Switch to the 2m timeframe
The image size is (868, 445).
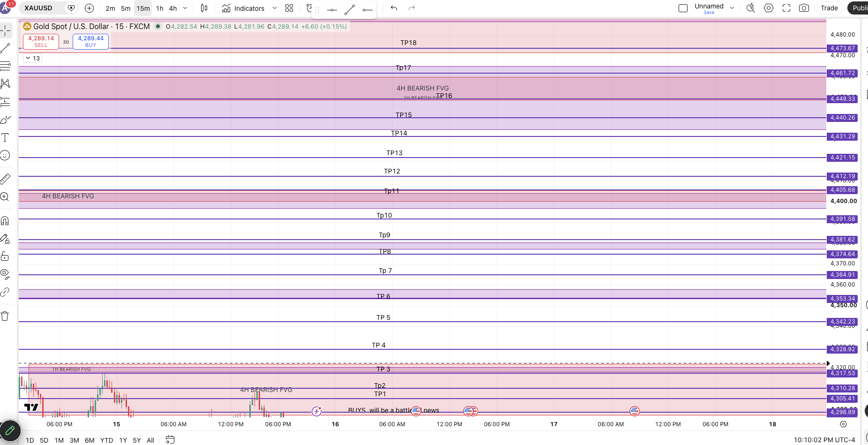[x=111, y=8]
